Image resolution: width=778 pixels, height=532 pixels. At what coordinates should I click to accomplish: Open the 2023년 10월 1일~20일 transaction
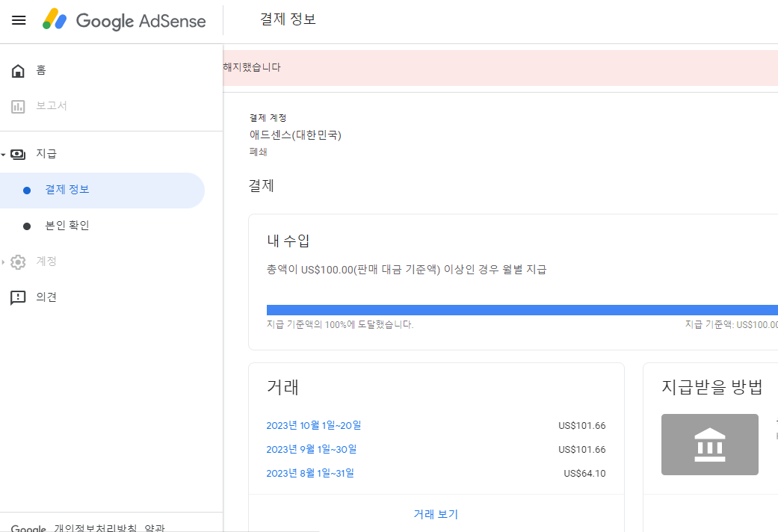click(x=313, y=424)
